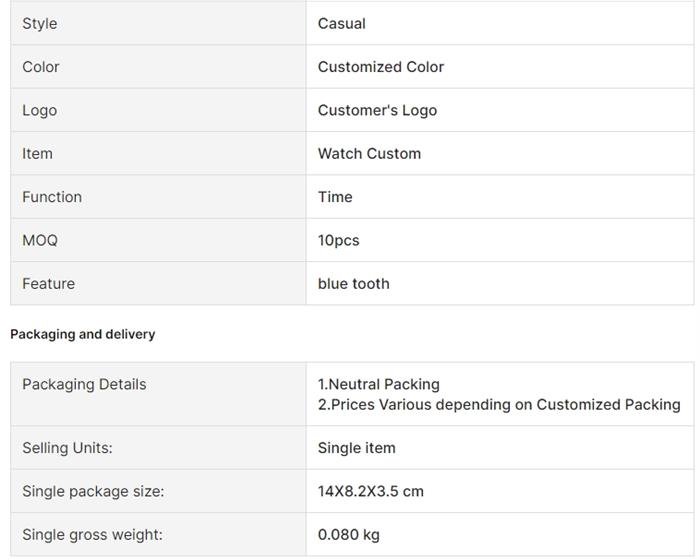The height and width of the screenshot is (560, 700).
Task: Click the "Style" label cell
Action: coord(40,23)
